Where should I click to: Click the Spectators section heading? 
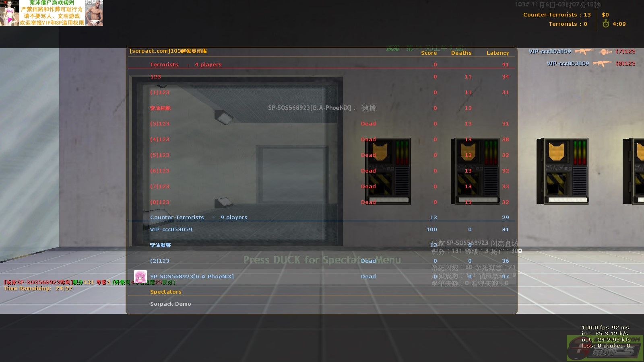click(x=165, y=292)
